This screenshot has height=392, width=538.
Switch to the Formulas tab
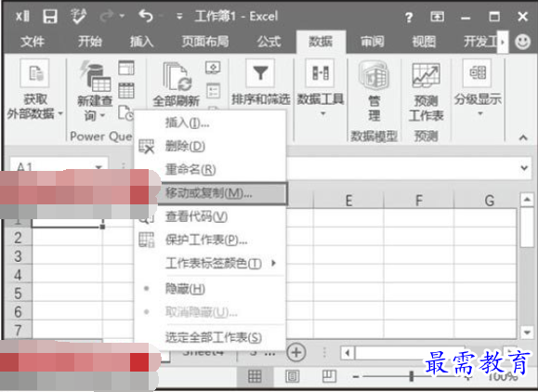coord(269,42)
